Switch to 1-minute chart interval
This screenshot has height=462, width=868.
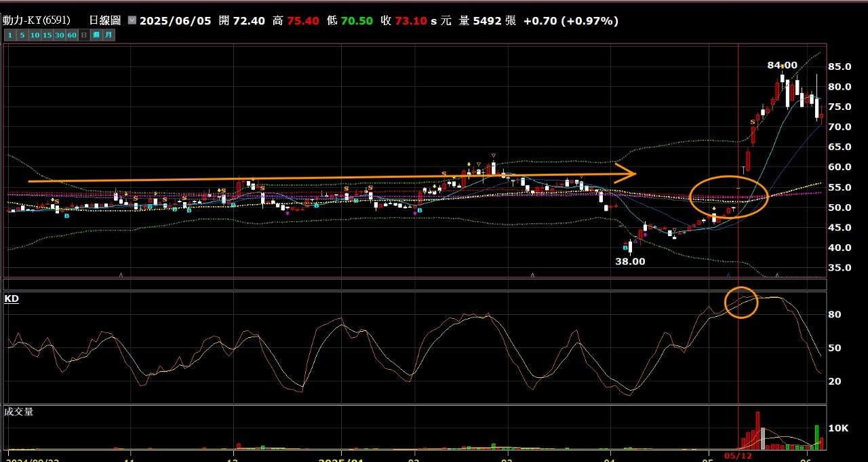pos(9,35)
